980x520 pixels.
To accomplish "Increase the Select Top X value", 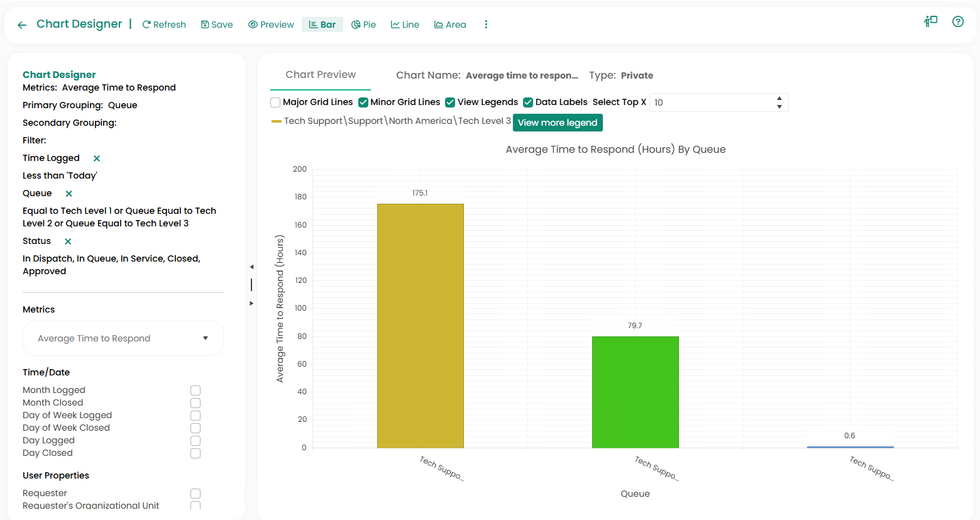I will coord(779,99).
